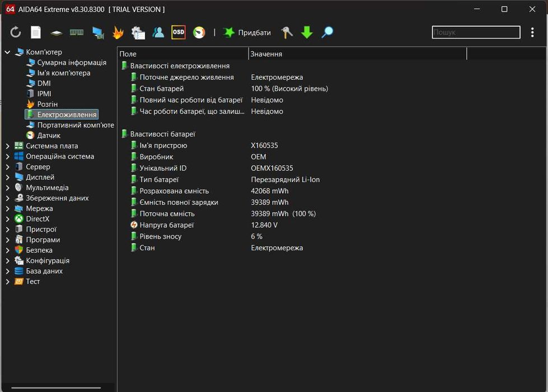Screen dimensions: 548x392
Task: Expand the Мережа node
Action: pyautogui.click(x=7, y=208)
